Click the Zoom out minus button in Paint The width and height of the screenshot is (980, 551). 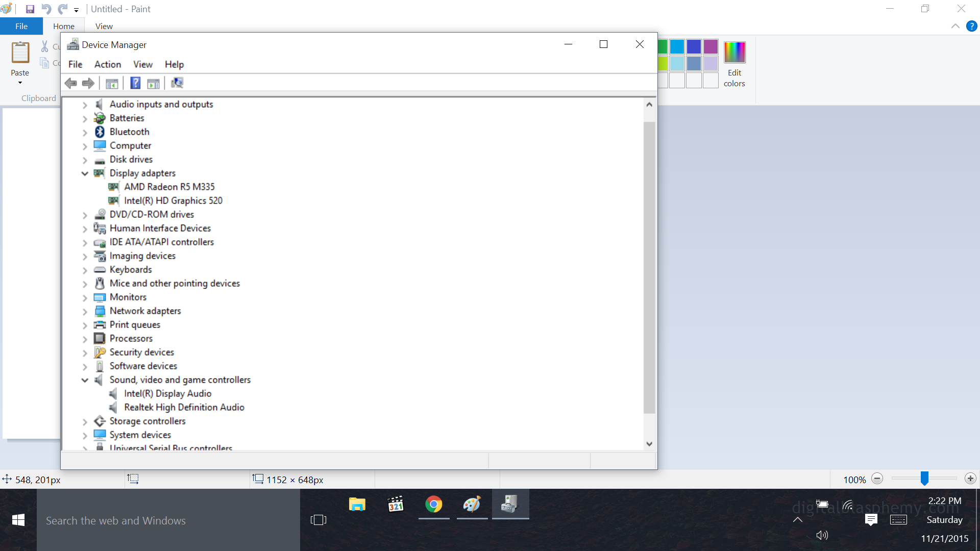point(877,479)
